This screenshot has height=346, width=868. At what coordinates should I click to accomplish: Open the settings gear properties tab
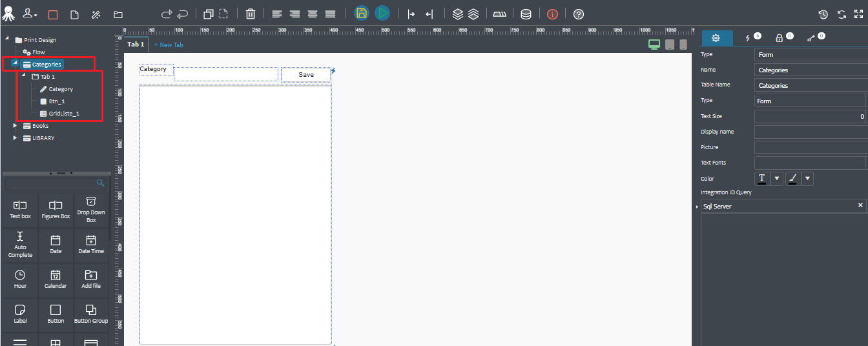[x=716, y=38]
